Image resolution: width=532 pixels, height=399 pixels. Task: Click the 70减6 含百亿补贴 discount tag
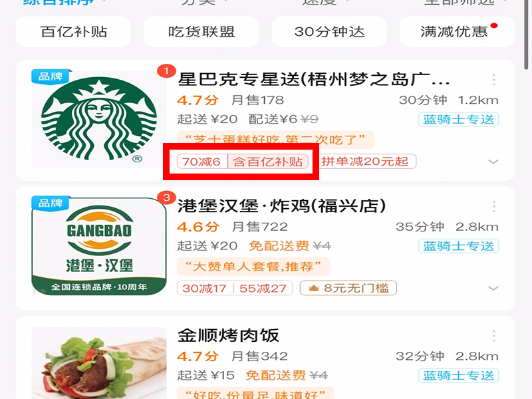click(x=243, y=162)
